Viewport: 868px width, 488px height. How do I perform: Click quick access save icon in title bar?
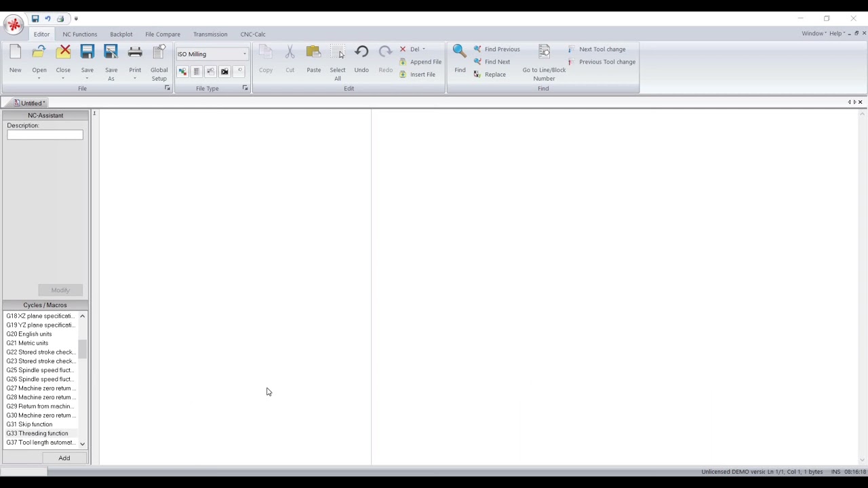[35, 19]
